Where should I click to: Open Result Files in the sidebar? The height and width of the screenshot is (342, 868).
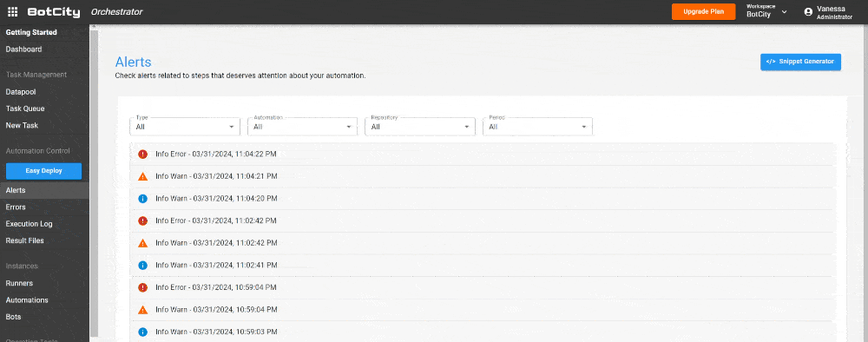pos(25,240)
